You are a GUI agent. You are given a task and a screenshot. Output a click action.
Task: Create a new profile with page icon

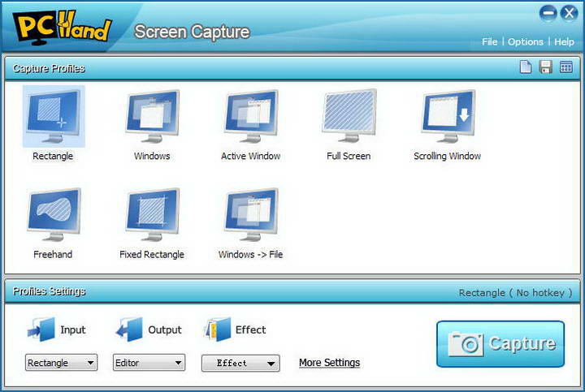click(526, 67)
